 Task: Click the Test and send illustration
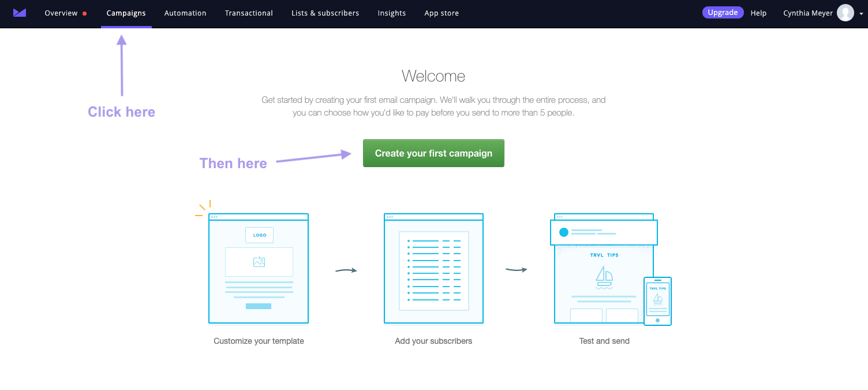click(x=604, y=269)
